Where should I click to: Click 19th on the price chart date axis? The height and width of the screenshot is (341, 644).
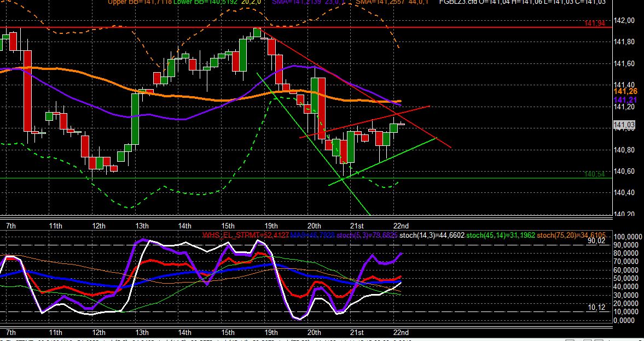[x=271, y=226]
